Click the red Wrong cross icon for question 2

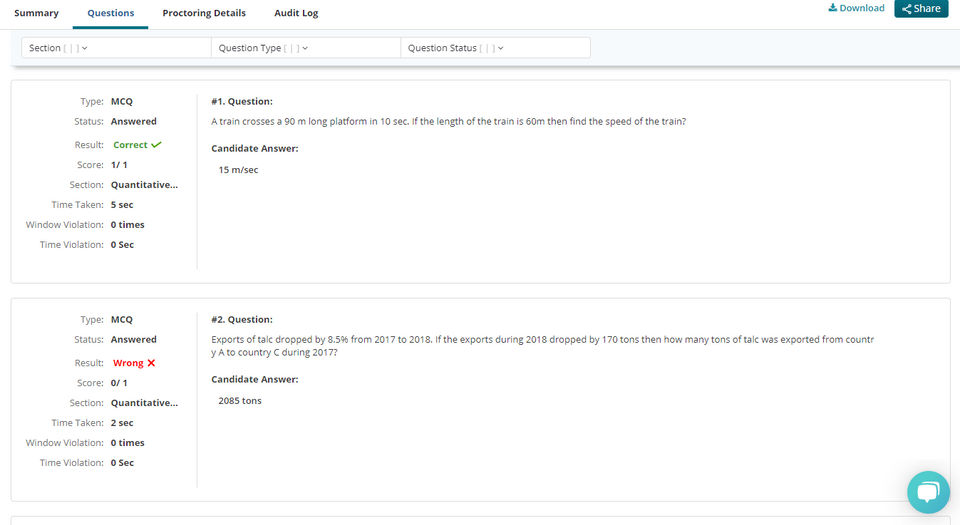click(151, 363)
